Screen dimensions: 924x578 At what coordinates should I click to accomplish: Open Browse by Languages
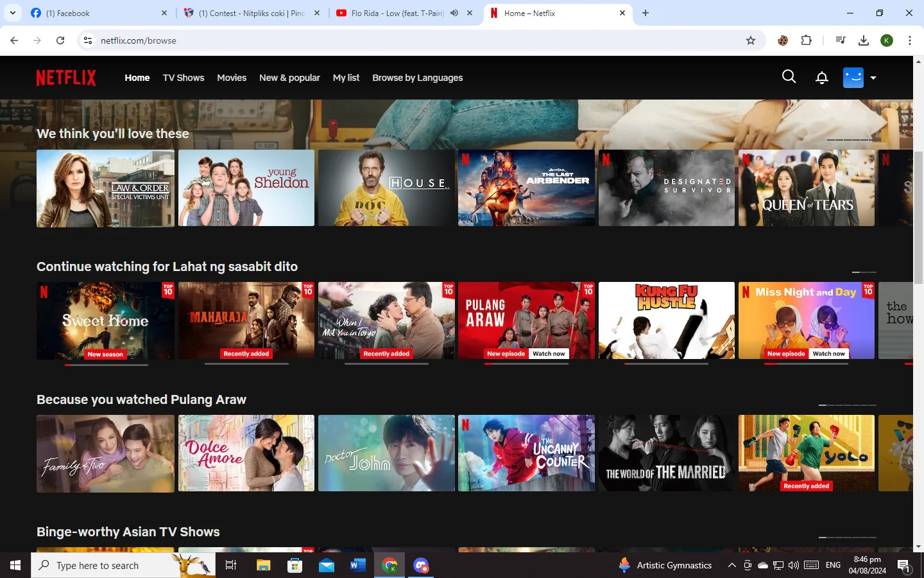coord(418,78)
